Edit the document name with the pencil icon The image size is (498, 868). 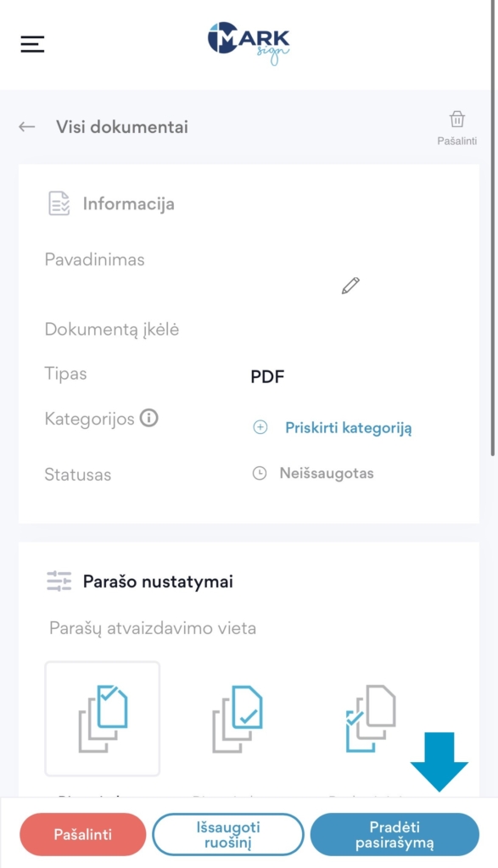[x=350, y=285]
